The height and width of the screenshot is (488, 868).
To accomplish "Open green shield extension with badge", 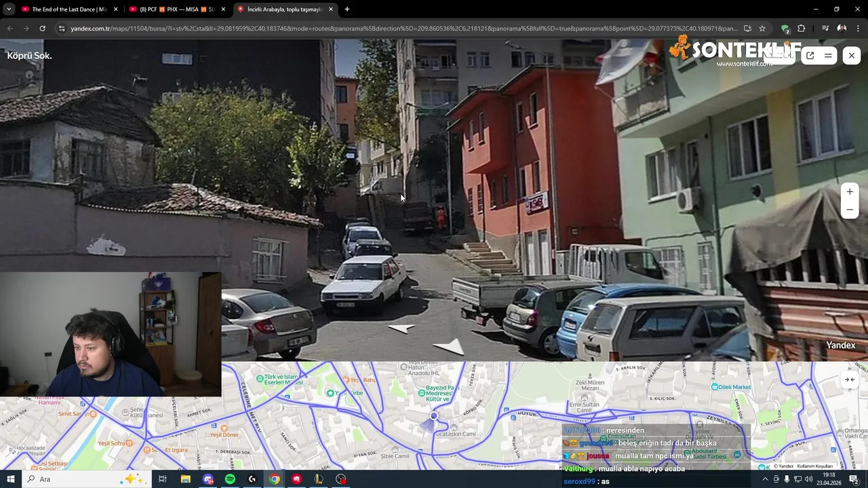I will [x=785, y=28].
